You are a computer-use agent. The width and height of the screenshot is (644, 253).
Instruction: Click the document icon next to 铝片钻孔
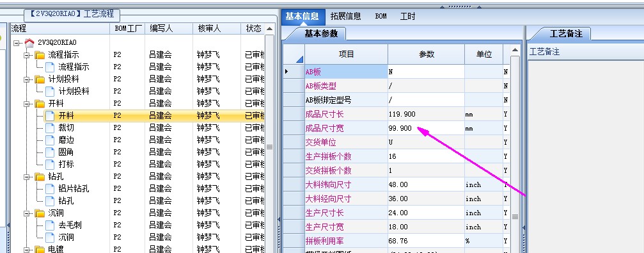click(50, 188)
